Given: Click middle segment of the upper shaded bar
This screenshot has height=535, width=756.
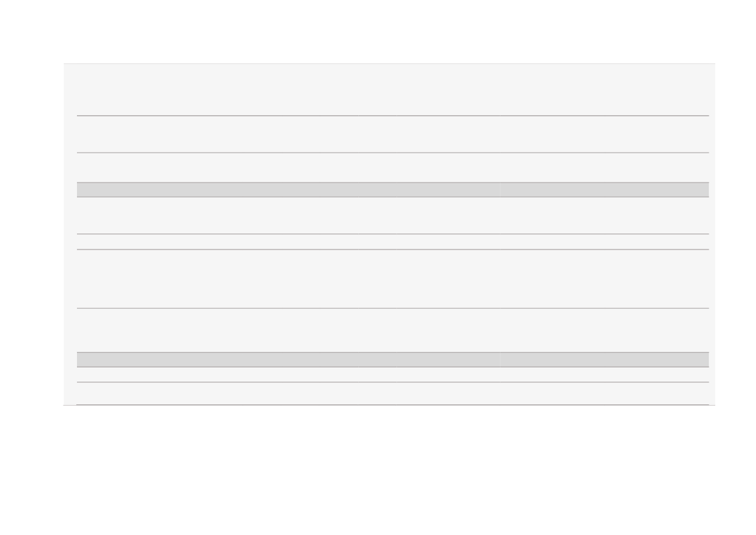Looking at the screenshot, I should [448, 190].
